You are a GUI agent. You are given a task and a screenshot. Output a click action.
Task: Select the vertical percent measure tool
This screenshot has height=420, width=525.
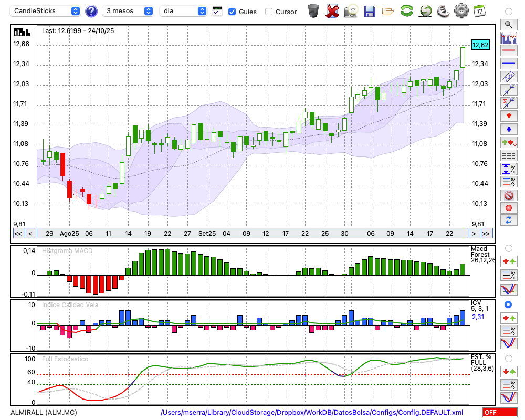coord(509,169)
